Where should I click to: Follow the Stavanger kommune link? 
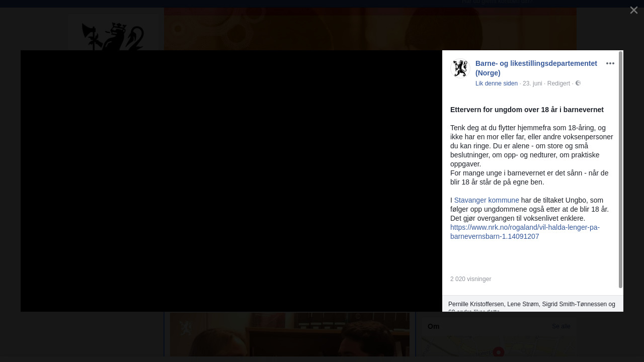(x=486, y=200)
